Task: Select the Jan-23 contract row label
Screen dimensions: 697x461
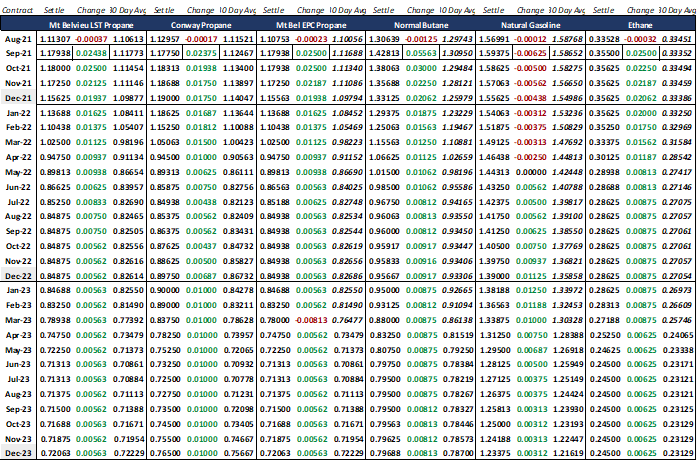Action: click(19, 290)
